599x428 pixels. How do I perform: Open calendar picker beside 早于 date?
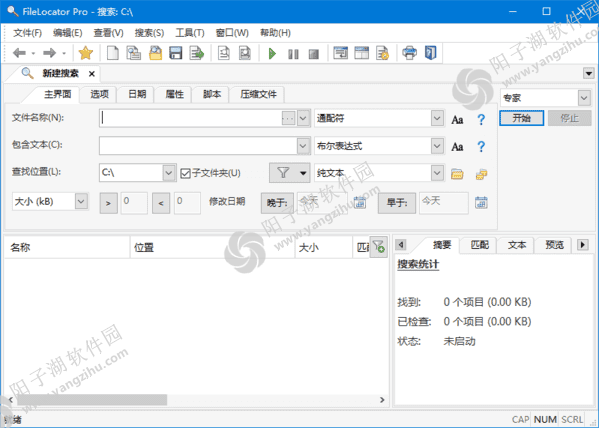pos(481,202)
